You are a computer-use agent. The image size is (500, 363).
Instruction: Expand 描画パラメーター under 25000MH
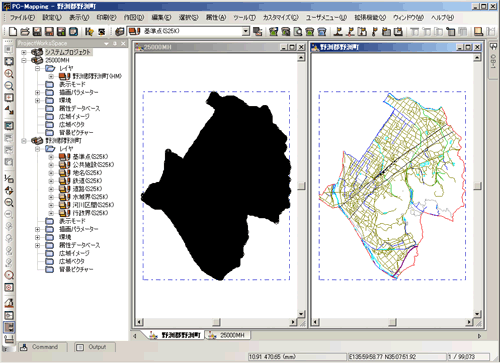(37, 92)
